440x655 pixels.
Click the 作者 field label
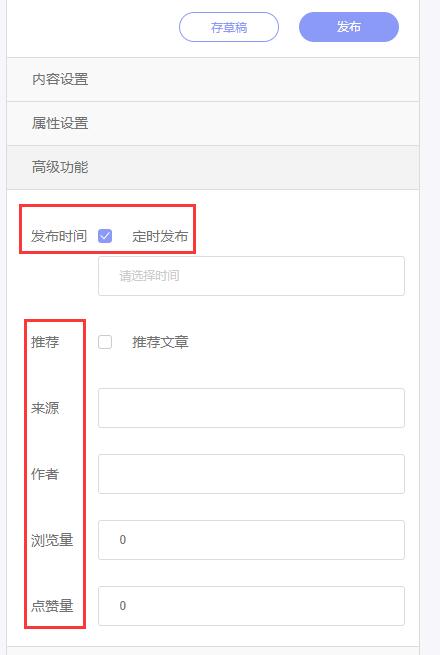pos(45,474)
